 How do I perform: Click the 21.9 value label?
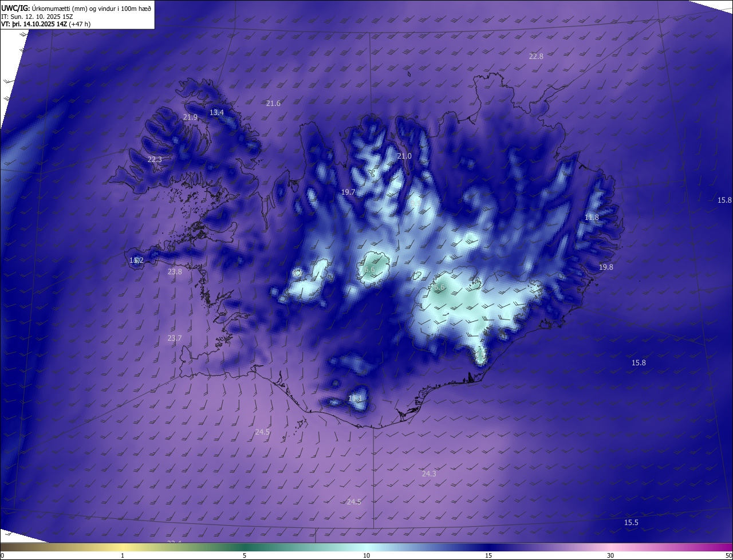[190, 117]
